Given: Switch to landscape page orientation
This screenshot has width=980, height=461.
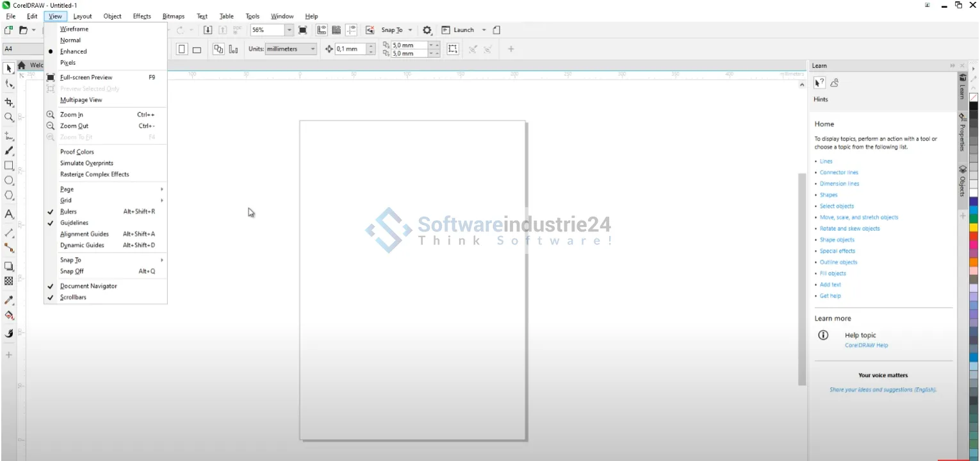Looking at the screenshot, I should 197,49.
